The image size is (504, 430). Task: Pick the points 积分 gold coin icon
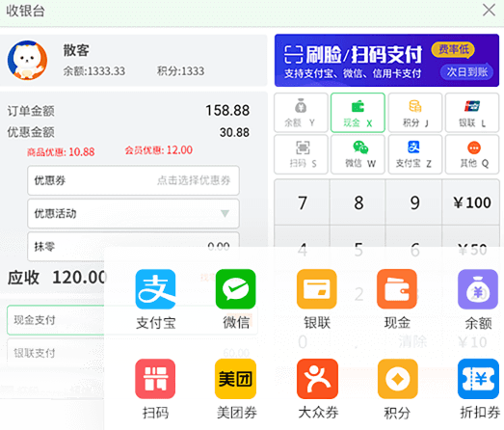pos(398,379)
